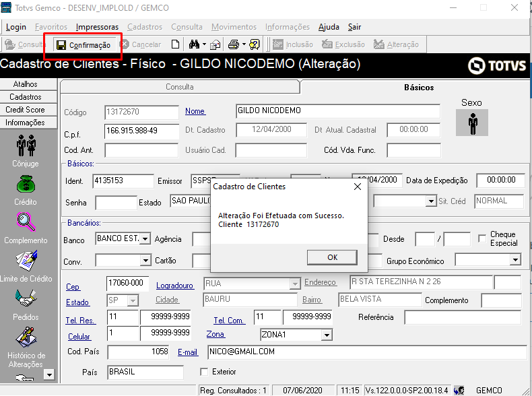Switch to the Consulta tab
This screenshot has height=396, width=532.
tap(180, 87)
